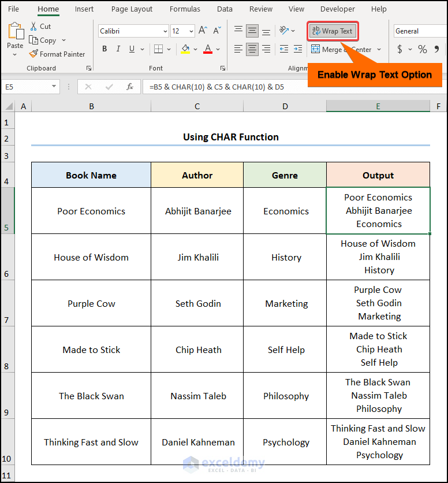Toggle center horizontal alignment

click(x=252, y=49)
